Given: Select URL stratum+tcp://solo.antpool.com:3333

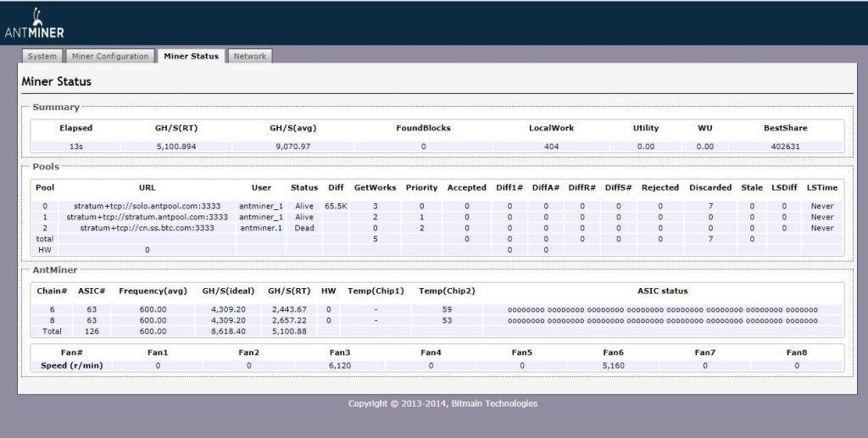Looking at the screenshot, I should pos(147,206).
